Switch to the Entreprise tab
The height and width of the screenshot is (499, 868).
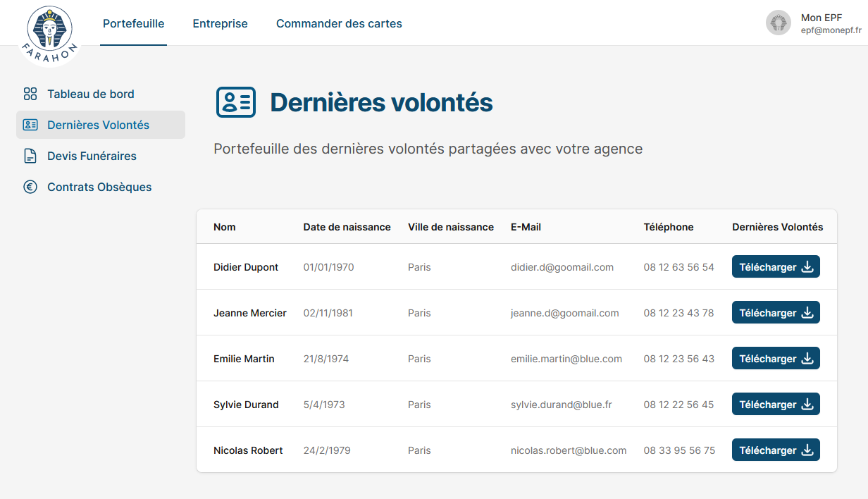pyautogui.click(x=220, y=23)
